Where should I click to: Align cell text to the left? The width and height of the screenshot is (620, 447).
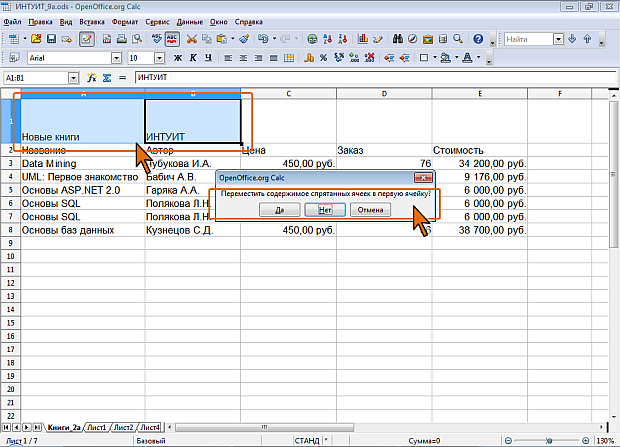(228, 58)
